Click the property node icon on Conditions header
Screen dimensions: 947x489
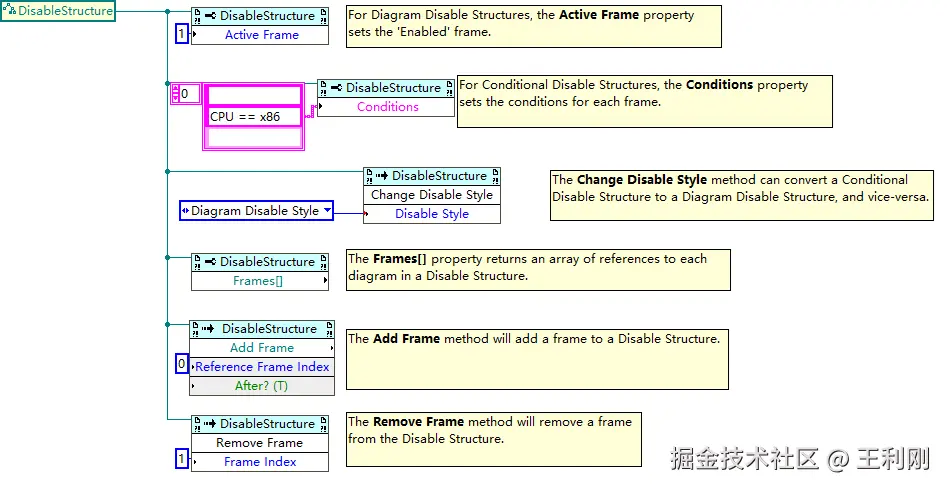(x=336, y=88)
